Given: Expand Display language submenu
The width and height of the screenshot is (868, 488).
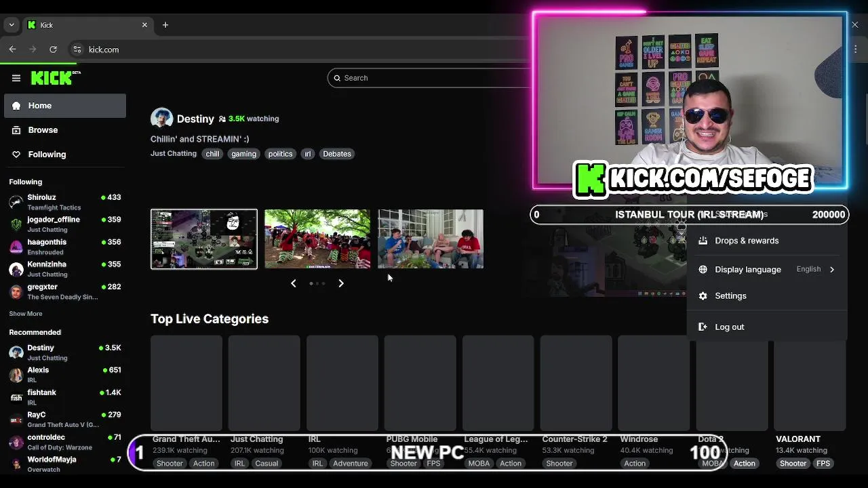Looking at the screenshot, I should (768, 270).
